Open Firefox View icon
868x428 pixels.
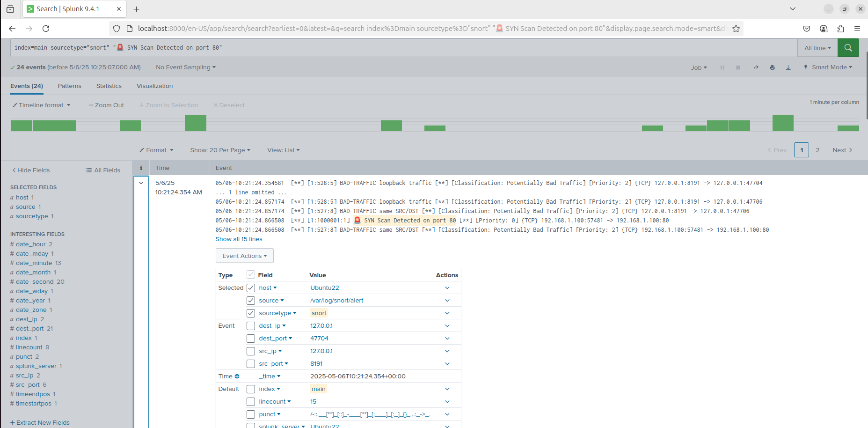point(10,9)
